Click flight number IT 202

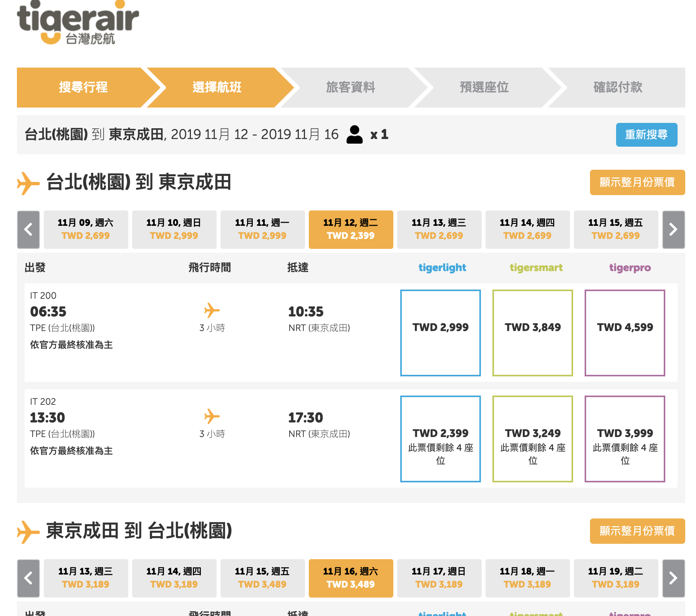43,402
